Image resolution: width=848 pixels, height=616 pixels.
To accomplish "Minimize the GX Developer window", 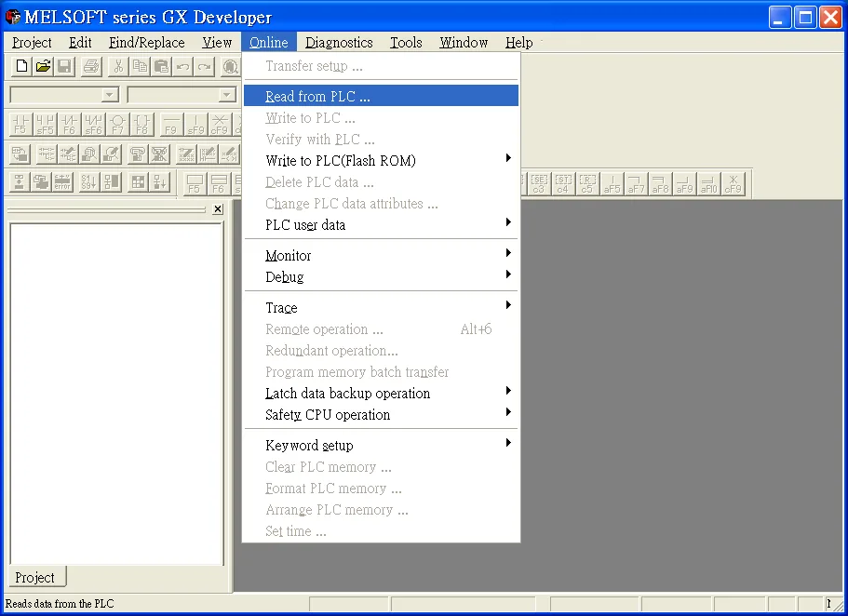I will tap(779, 18).
